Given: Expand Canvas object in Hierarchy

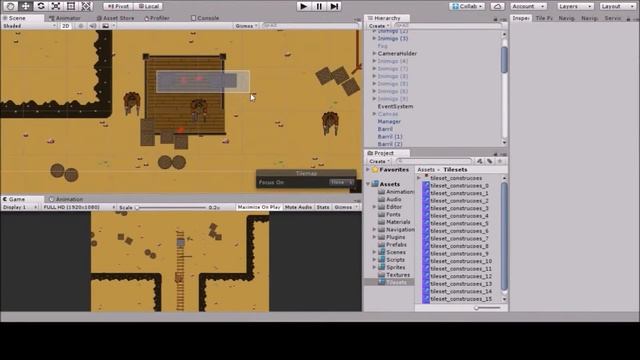Looking at the screenshot, I should tap(374, 114).
